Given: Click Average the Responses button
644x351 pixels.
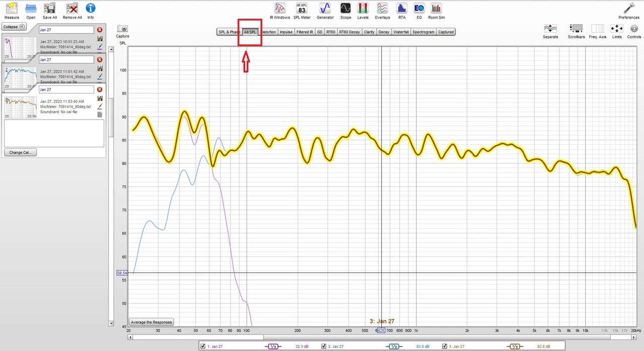Looking at the screenshot, I should coord(151,322).
